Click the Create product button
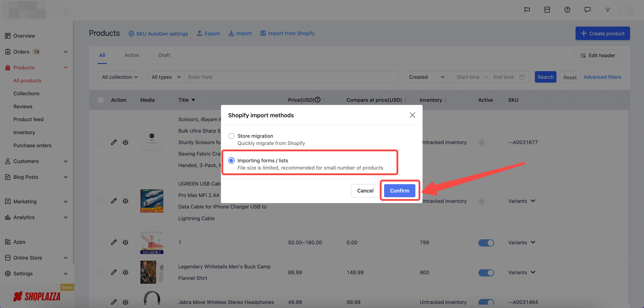Viewport: 644px width, 308px height. pos(603,33)
